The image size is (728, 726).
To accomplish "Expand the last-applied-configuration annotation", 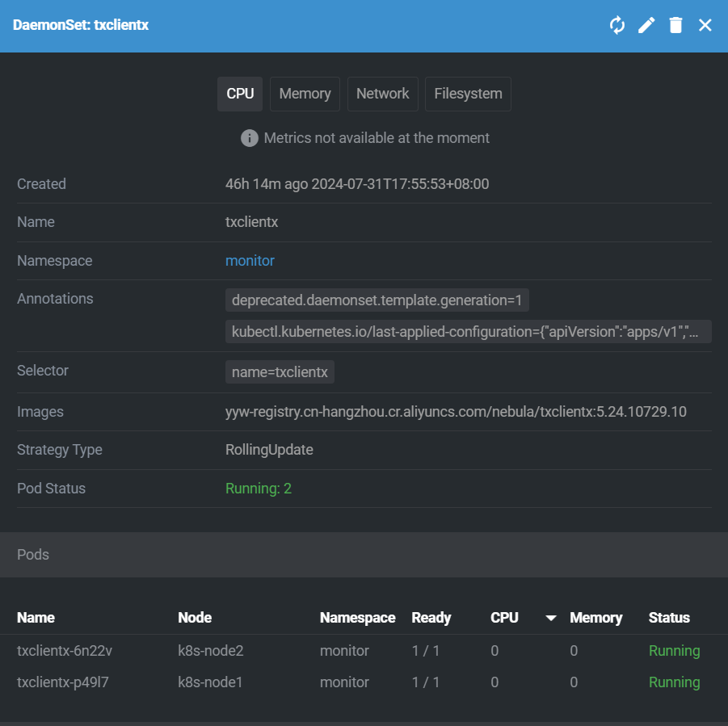I will pos(468,332).
